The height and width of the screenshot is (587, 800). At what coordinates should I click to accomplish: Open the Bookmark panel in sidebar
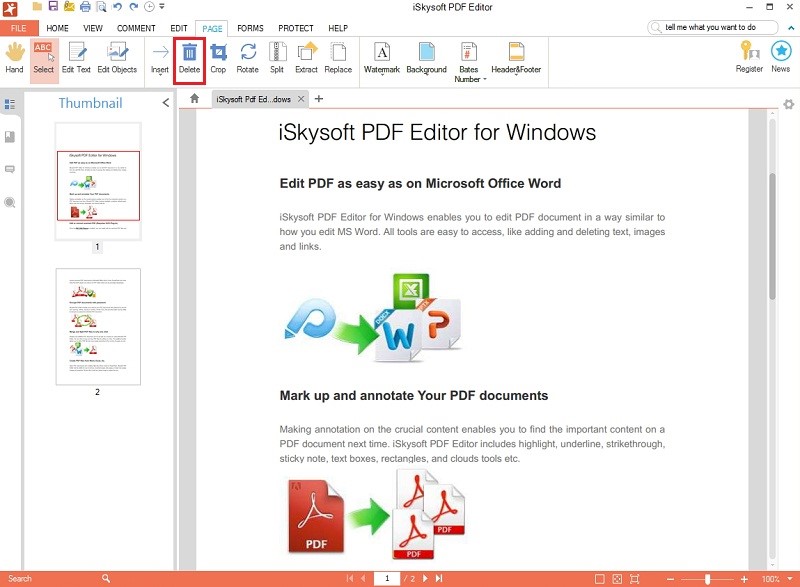pyautogui.click(x=10, y=137)
